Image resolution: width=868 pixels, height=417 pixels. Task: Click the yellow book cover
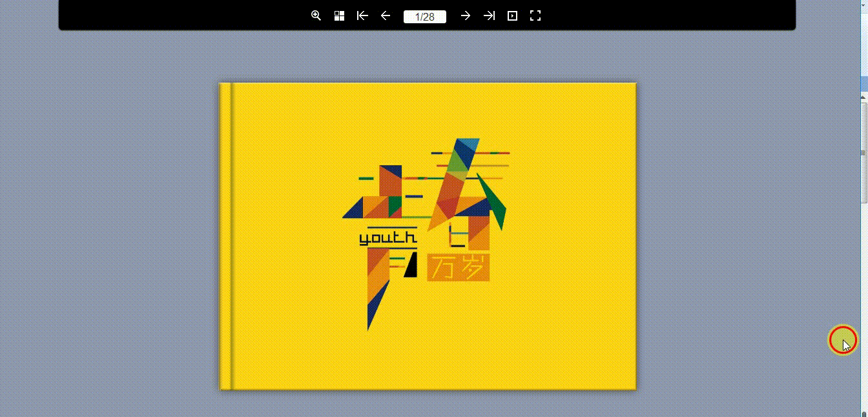point(428,236)
